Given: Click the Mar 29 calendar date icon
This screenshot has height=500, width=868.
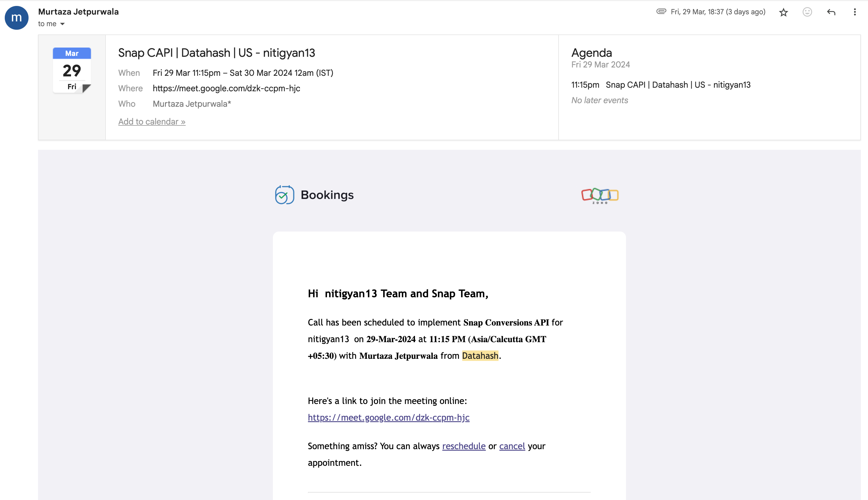Looking at the screenshot, I should pyautogui.click(x=72, y=70).
